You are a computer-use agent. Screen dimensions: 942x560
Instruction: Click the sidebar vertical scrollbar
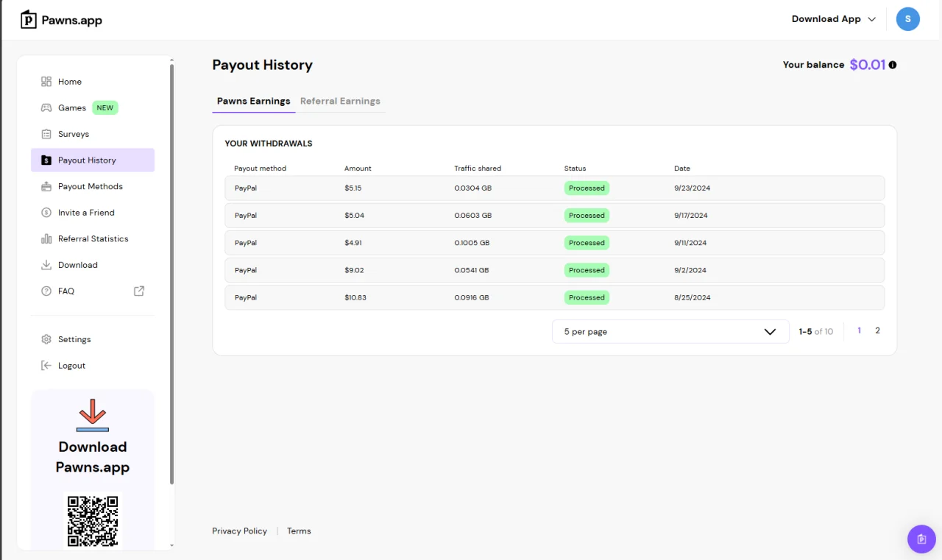(x=171, y=274)
